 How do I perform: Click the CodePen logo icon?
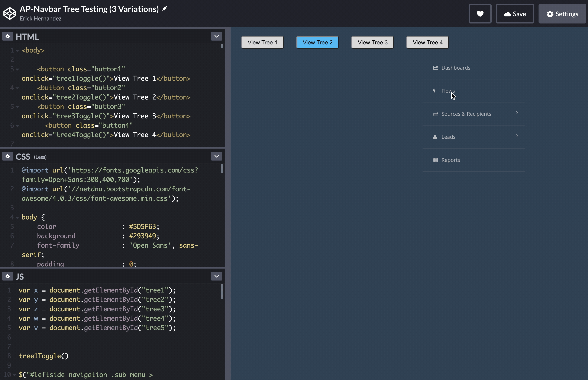tap(10, 14)
